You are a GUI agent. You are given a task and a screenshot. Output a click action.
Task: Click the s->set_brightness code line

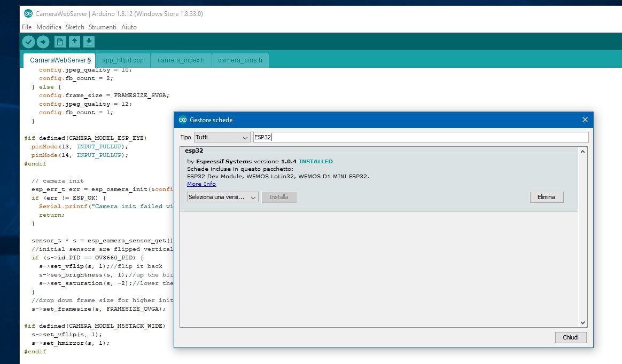106,275
